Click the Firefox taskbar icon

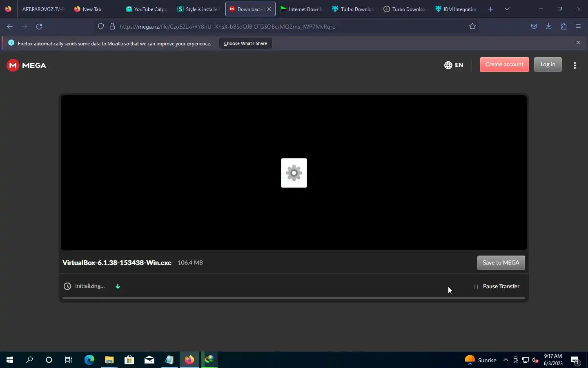(x=189, y=360)
